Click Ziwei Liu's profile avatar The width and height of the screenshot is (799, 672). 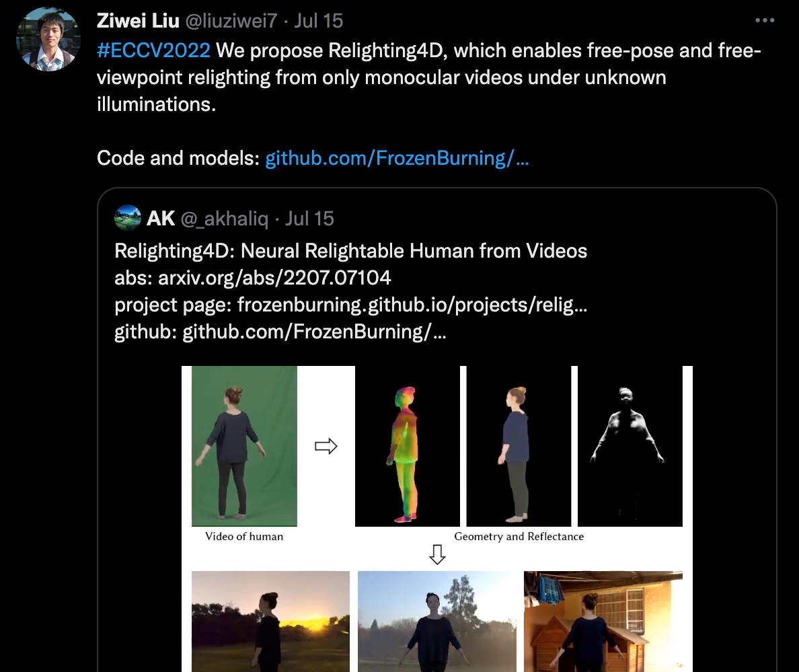48,39
